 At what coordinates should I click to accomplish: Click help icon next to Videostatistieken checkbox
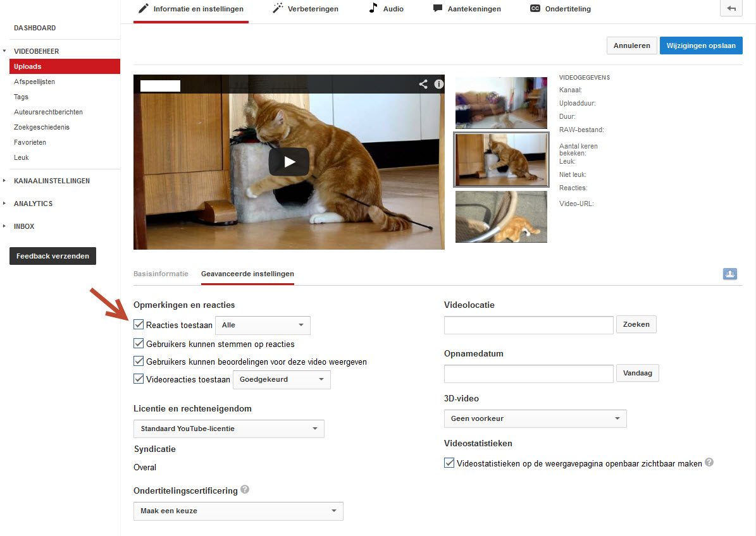tap(709, 463)
